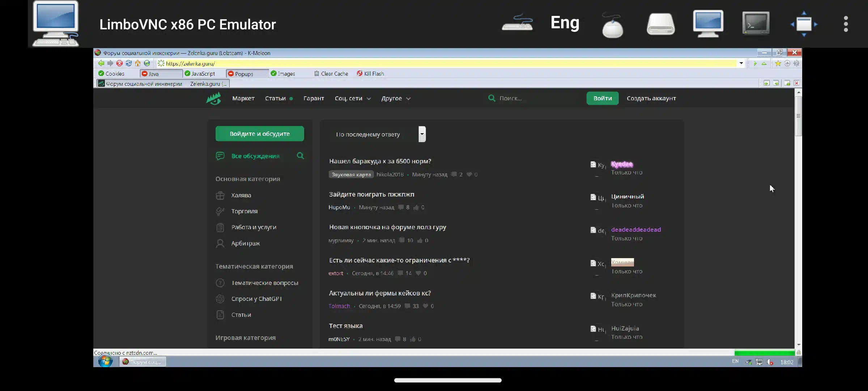868x391 pixels.
Task: Click the browser Back arrow
Action: [x=101, y=63]
